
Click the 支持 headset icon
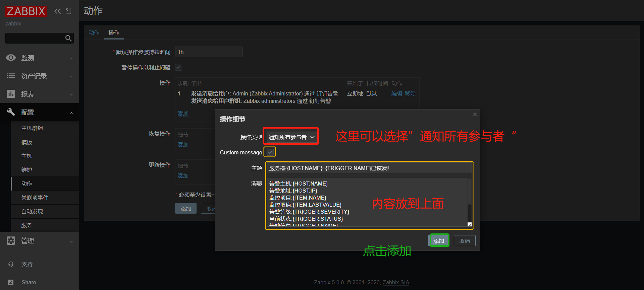11,265
